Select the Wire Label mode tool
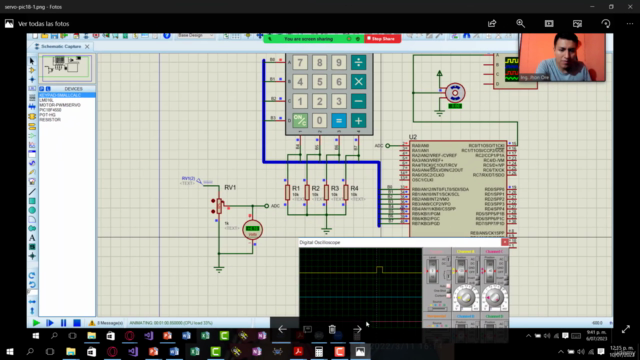This screenshot has width=640, height=360. click(x=32, y=89)
